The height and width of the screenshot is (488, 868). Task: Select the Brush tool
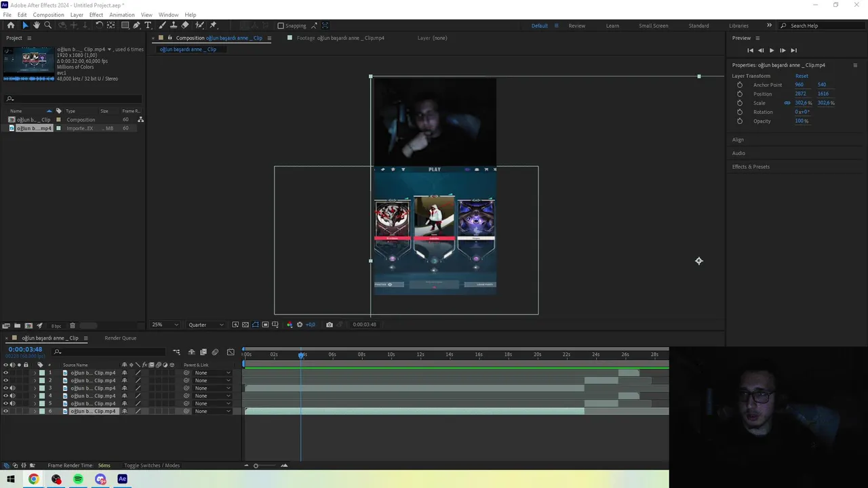click(163, 25)
